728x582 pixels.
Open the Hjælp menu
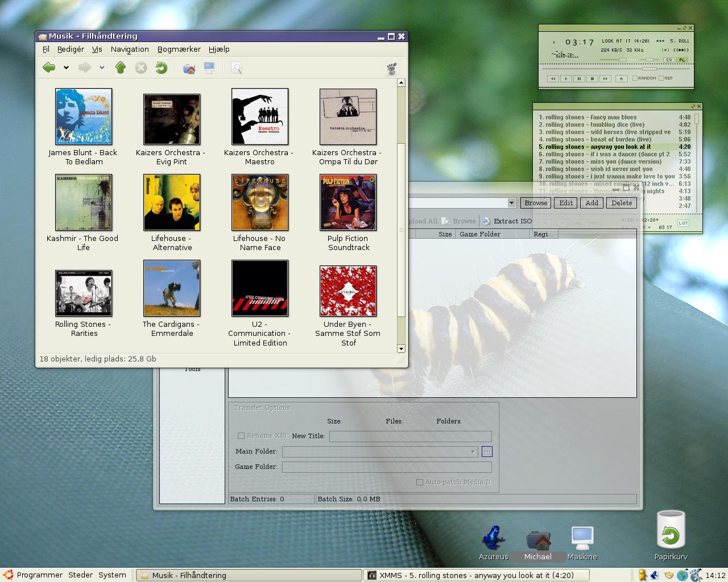coord(219,49)
